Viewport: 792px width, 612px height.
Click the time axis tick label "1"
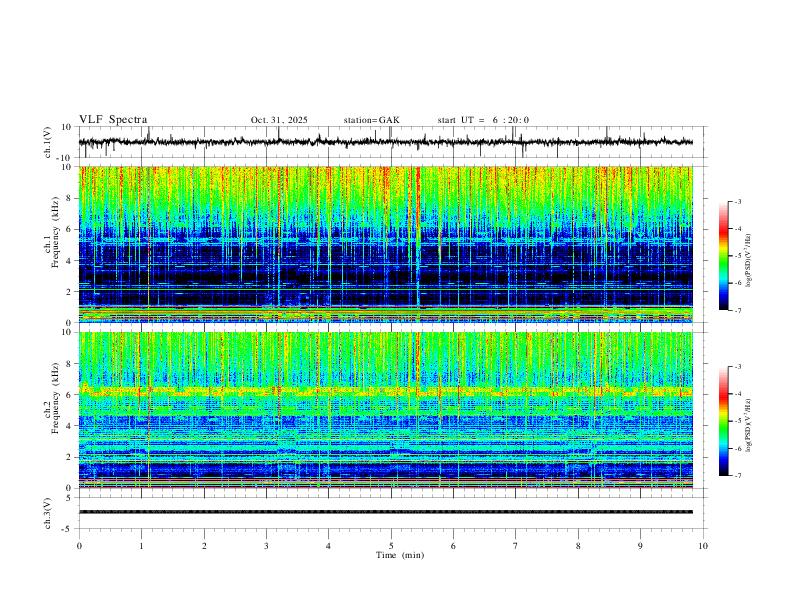(141, 546)
